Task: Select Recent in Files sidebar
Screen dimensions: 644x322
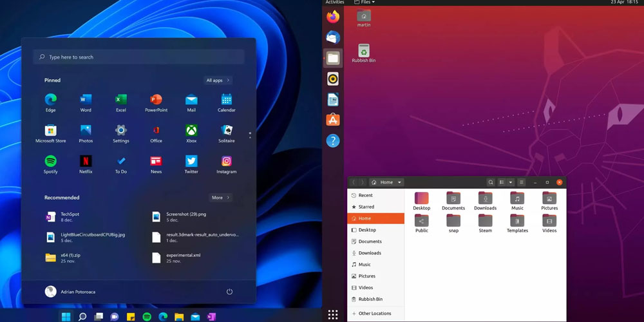Action: pyautogui.click(x=376, y=196)
